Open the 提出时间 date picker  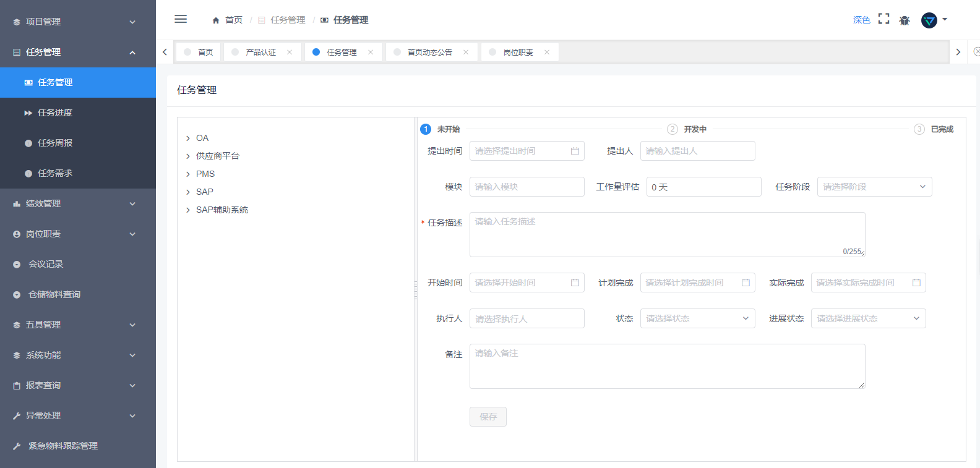[527, 151]
